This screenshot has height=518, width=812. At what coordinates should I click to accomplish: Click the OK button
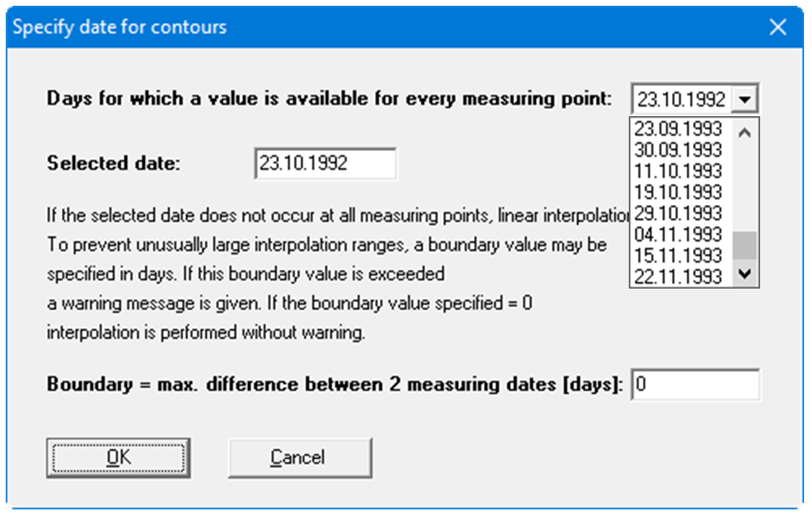[x=118, y=457]
